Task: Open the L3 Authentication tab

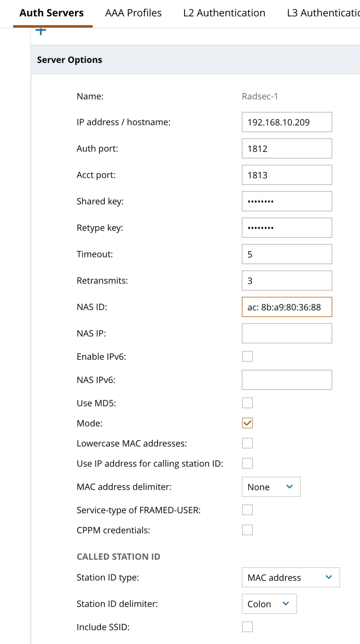Action: [x=323, y=13]
